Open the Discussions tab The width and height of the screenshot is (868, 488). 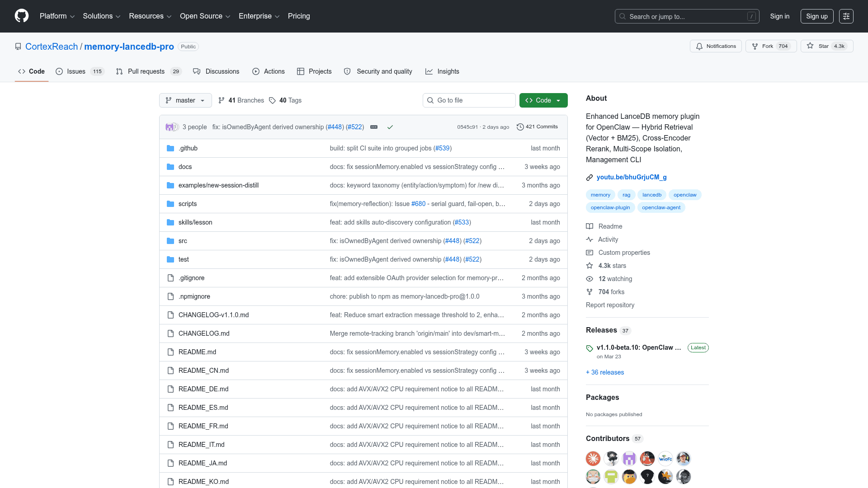[216, 71]
